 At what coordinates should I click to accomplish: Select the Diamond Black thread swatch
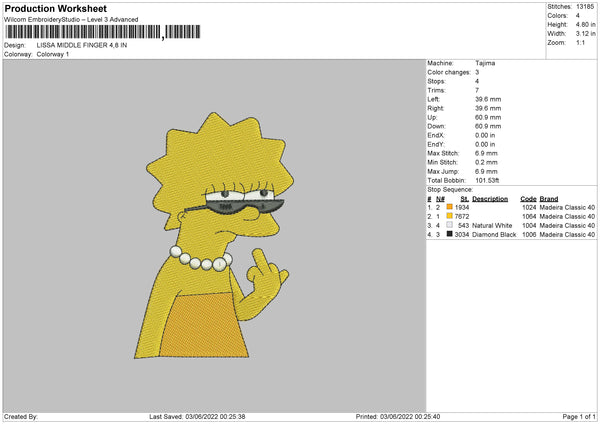point(450,234)
